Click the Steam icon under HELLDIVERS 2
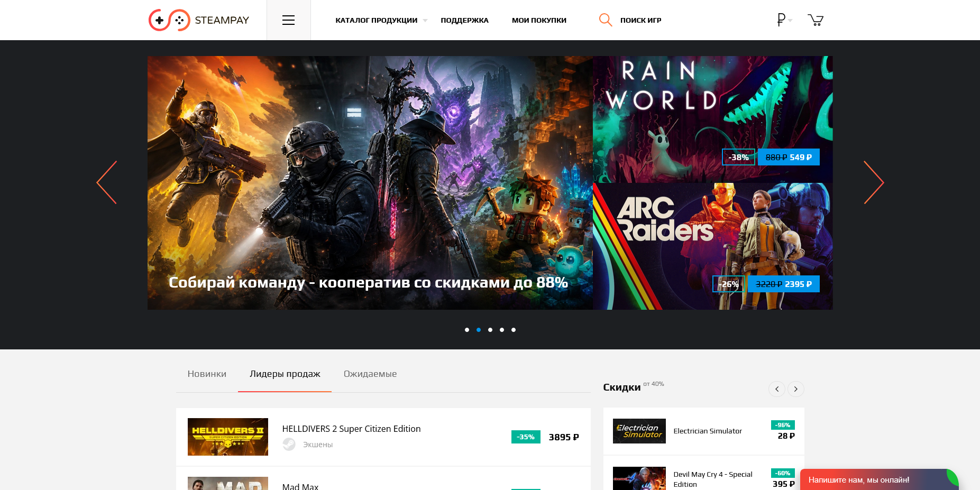The width and height of the screenshot is (980, 490). pos(289,444)
